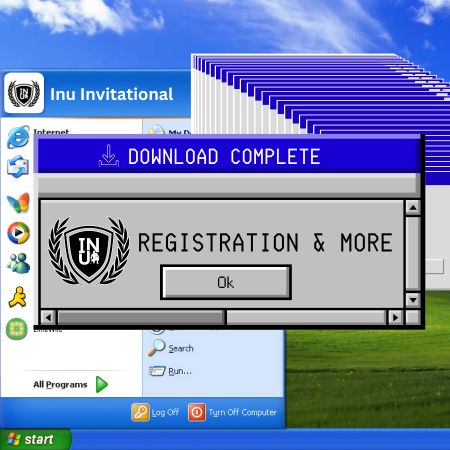This screenshot has height=450, width=450.
Task: Open Internet Explorer icon in Start menu
Action: click(18, 137)
